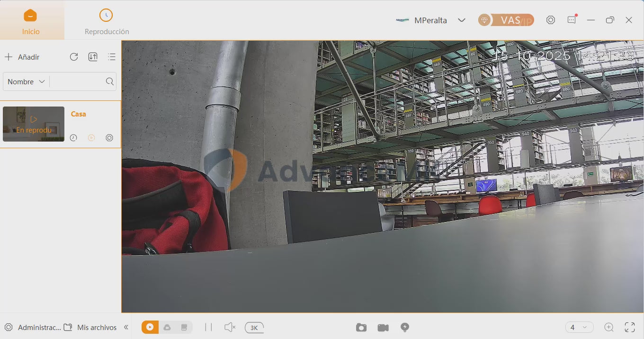
Task: Refresh the device list
Action: pyautogui.click(x=74, y=57)
